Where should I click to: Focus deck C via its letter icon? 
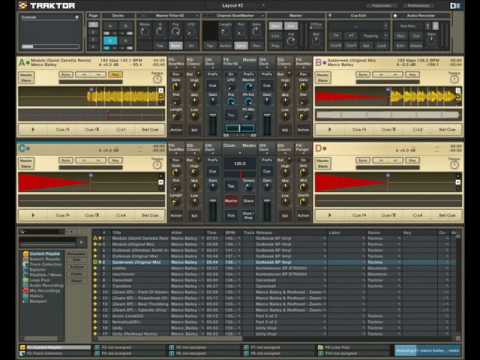tap(22, 148)
